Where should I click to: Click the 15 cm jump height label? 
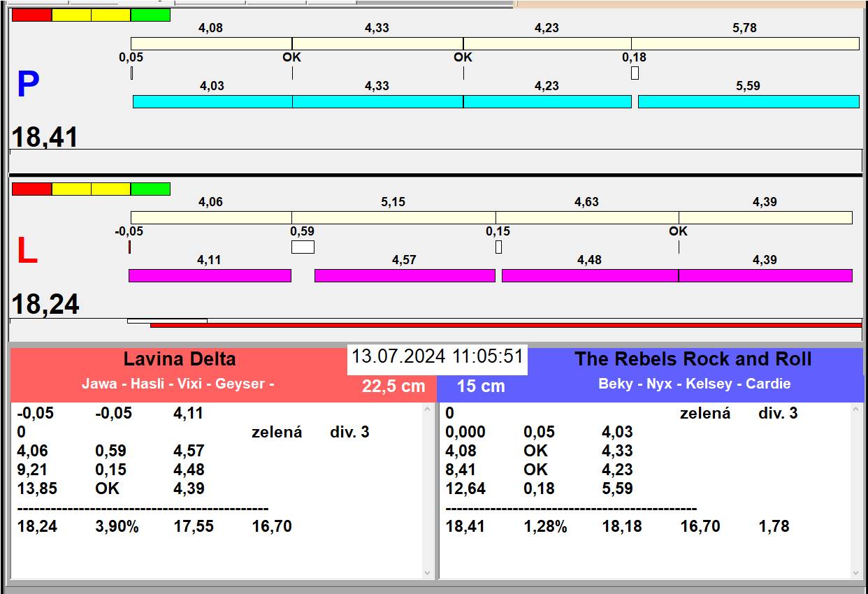point(481,386)
